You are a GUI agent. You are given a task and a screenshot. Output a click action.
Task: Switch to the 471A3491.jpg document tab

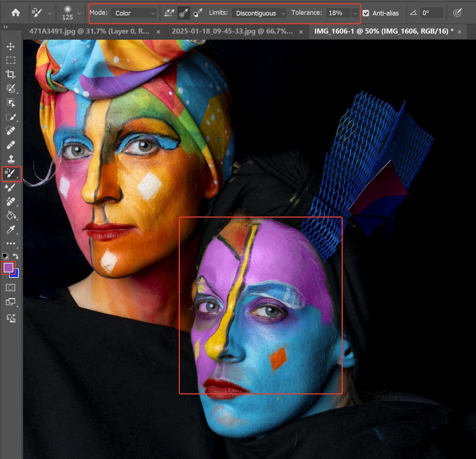[89, 31]
